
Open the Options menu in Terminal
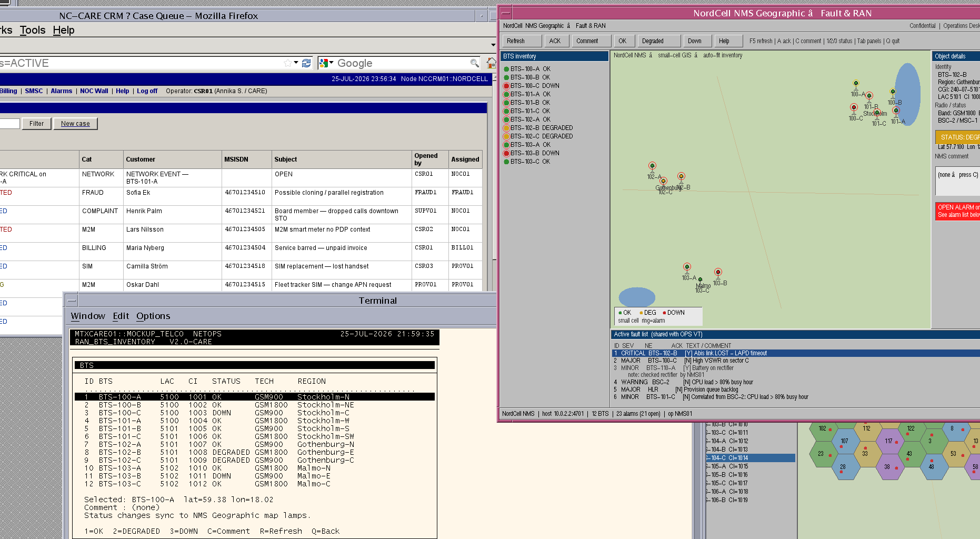(153, 316)
